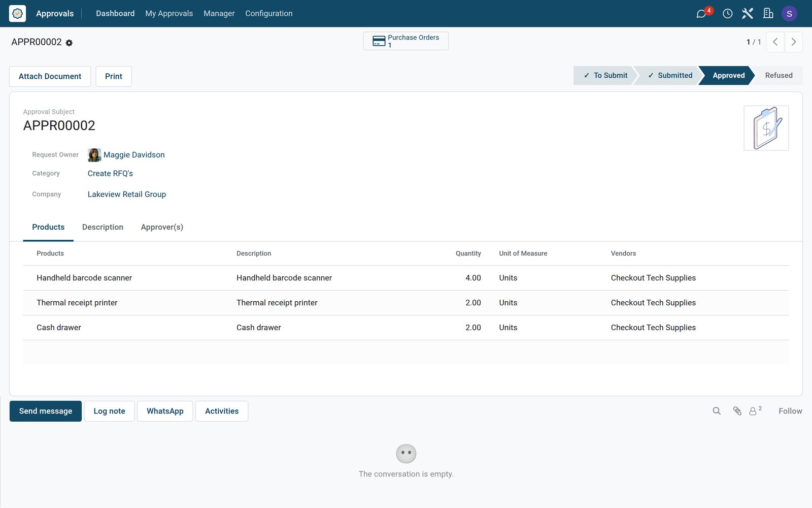This screenshot has height=508, width=812.
Task: Click quantity 4.00 cell
Action: pos(473,278)
